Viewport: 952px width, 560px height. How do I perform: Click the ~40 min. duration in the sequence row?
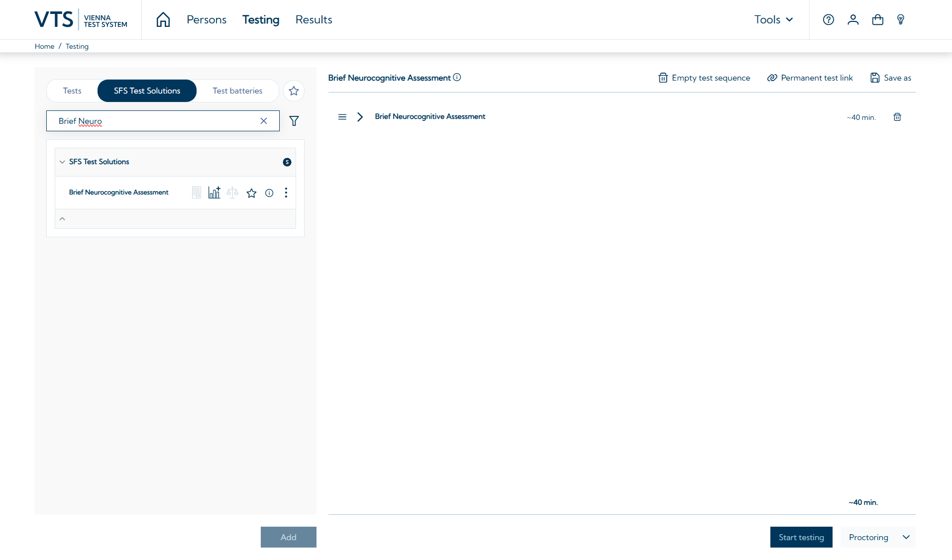coord(861,117)
